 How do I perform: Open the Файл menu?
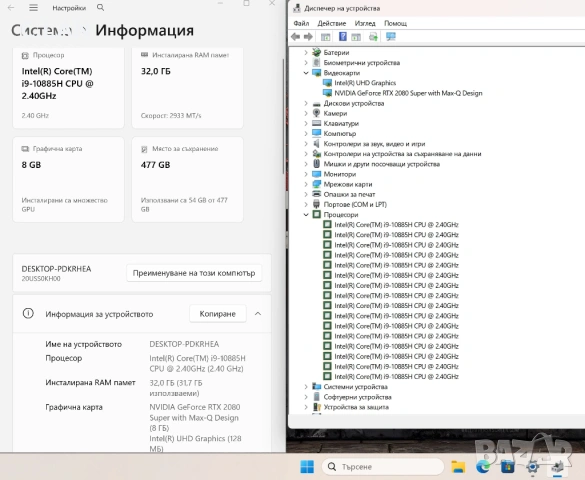tap(301, 23)
